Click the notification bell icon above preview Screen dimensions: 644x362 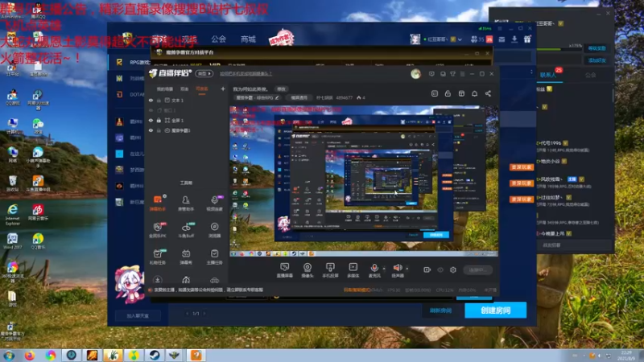coord(474,93)
